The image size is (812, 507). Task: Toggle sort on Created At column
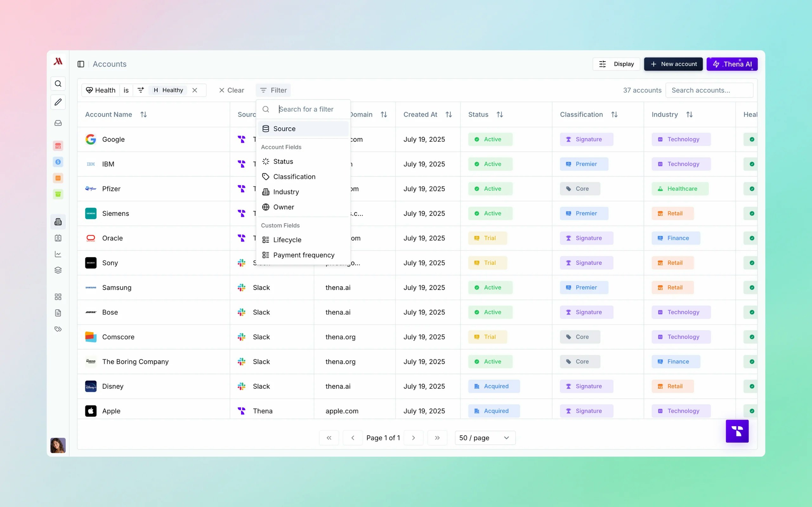(449, 115)
